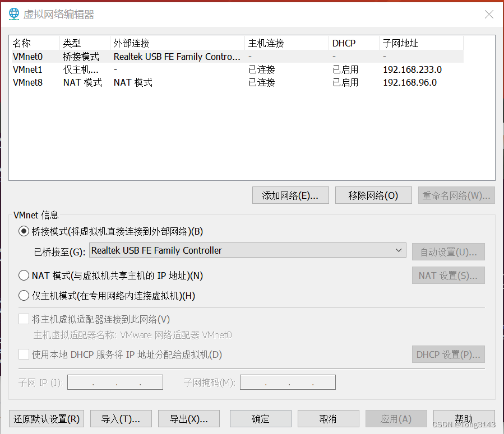Click 取消 button

coord(329,418)
